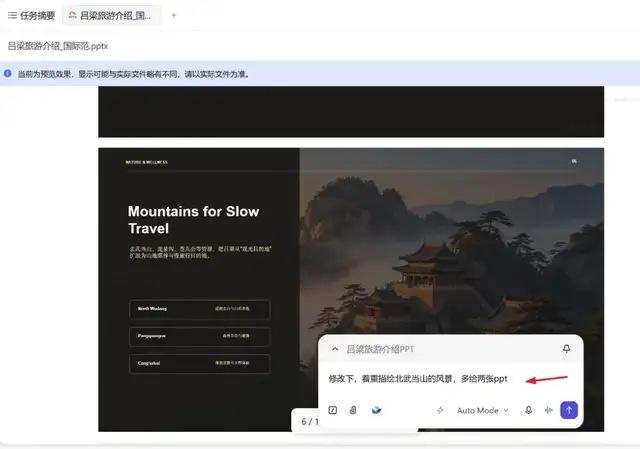Screen dimensions: 640x449
Task: Select the 吕梁旅游介绍_国... file tab
Action: click(111, 16)
